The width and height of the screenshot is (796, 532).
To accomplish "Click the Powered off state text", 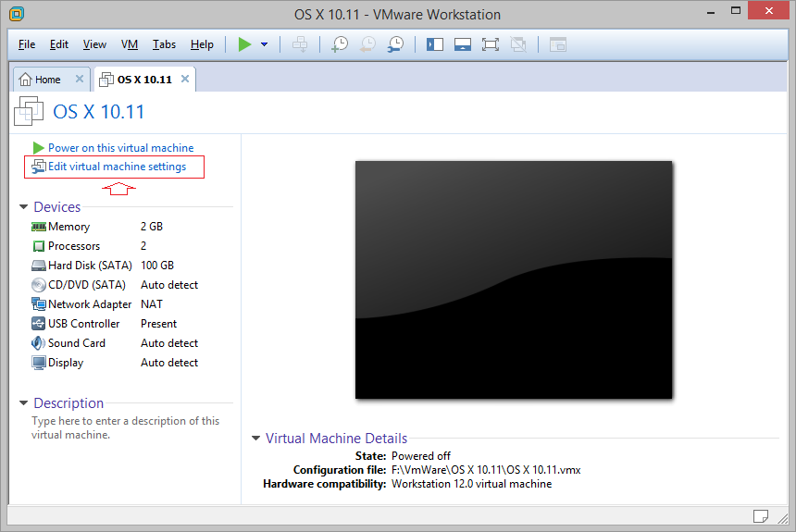I will [421, 456].
